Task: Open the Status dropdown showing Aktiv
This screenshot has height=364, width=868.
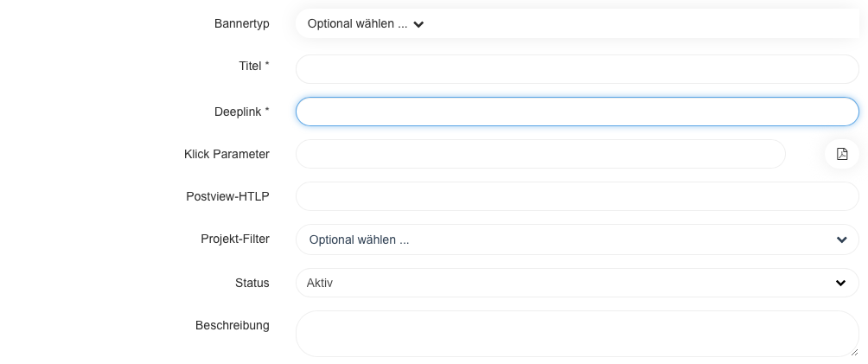Action: [571, 283]
